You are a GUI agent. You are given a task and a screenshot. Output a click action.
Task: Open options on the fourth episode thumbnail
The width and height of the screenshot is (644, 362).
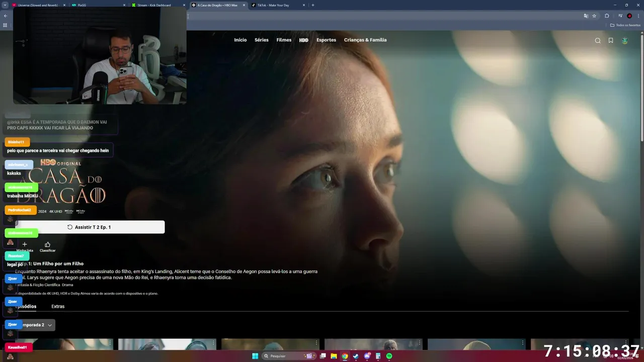click(x=420, y=343)
